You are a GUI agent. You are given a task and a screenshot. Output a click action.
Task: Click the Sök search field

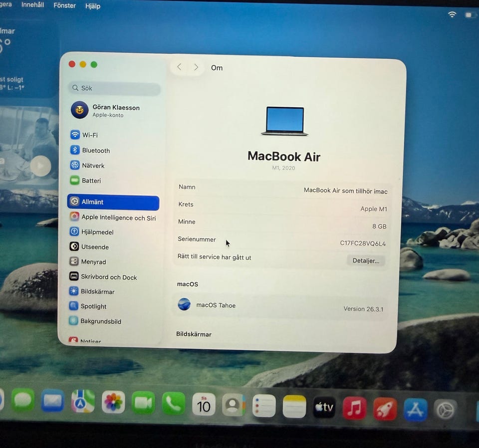point(114,88)
